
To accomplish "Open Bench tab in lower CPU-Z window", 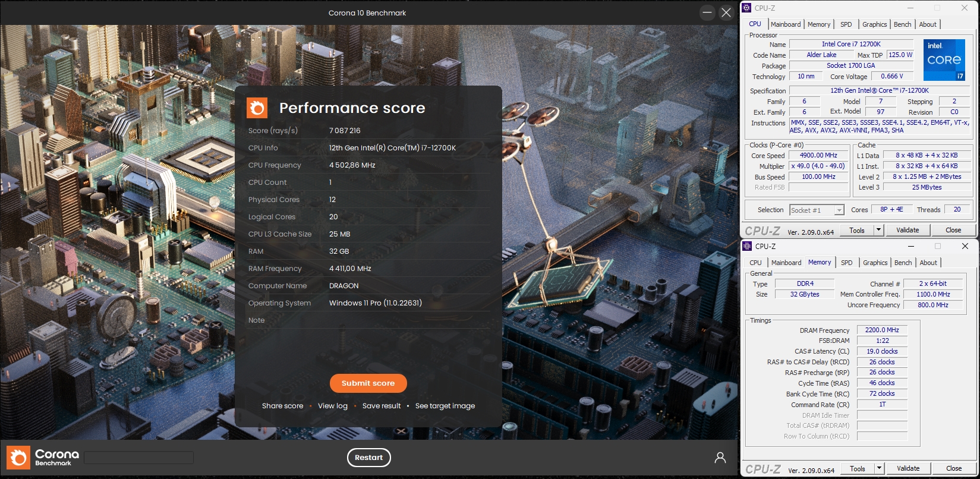I will pyautogui.click(x=903, y=263).
